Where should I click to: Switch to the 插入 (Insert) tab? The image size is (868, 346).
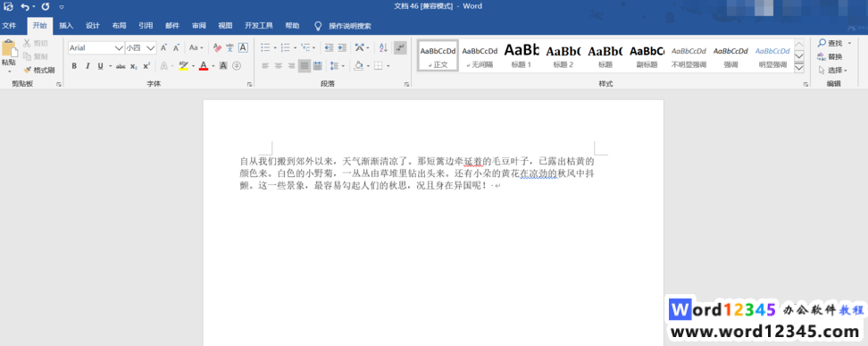(66, 26)
